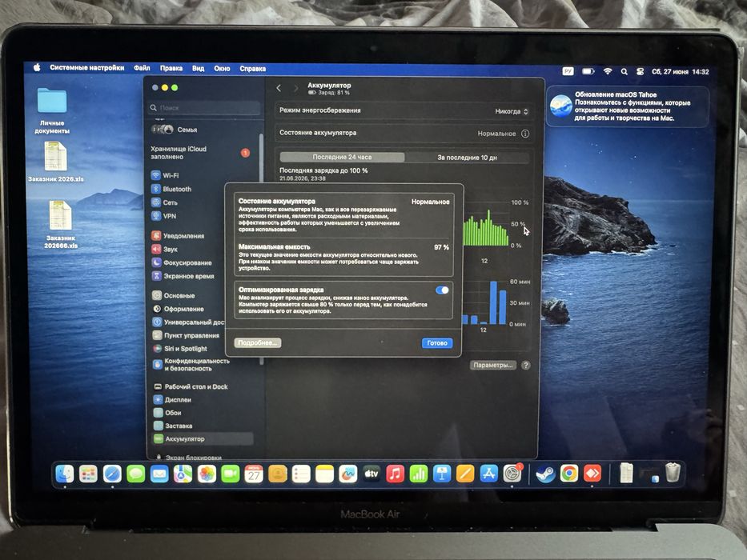Screen dimensions: 747x560
Task: Open Launchpad from the Dock
Action: (88, 474)
